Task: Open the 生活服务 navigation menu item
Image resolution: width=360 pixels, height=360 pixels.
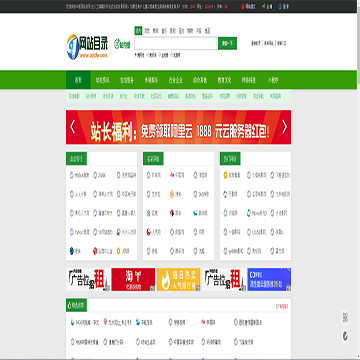Action: (x=127, y=80)
